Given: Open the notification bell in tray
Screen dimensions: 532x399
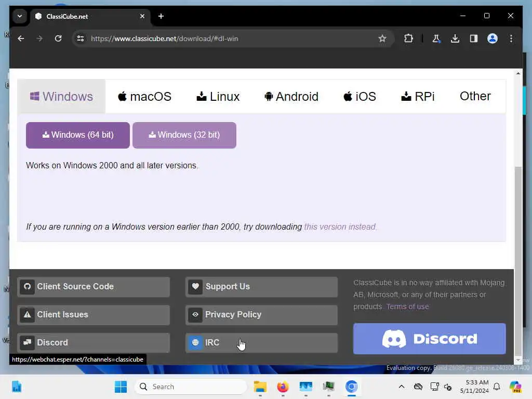Looking at the screenshot, I should coord(497,387).
